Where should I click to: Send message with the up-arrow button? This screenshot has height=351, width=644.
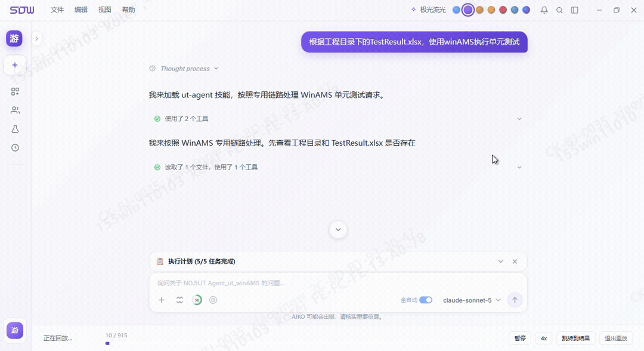click(515, 300)
